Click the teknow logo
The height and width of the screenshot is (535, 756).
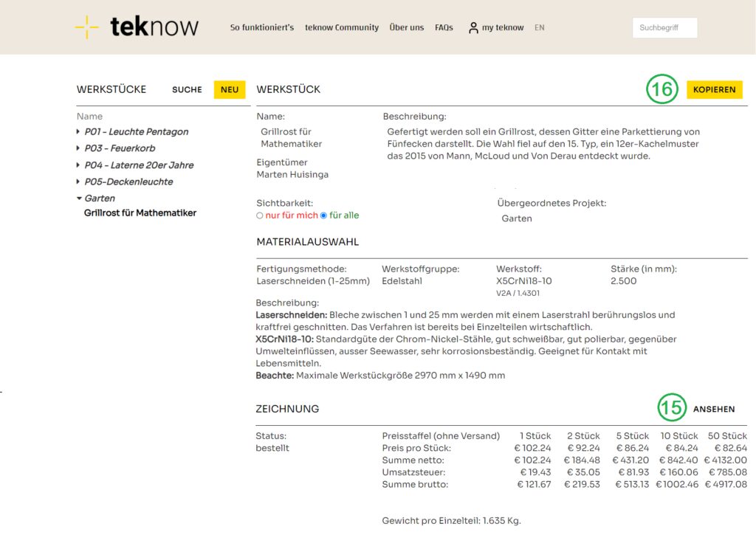click(137, 27)
